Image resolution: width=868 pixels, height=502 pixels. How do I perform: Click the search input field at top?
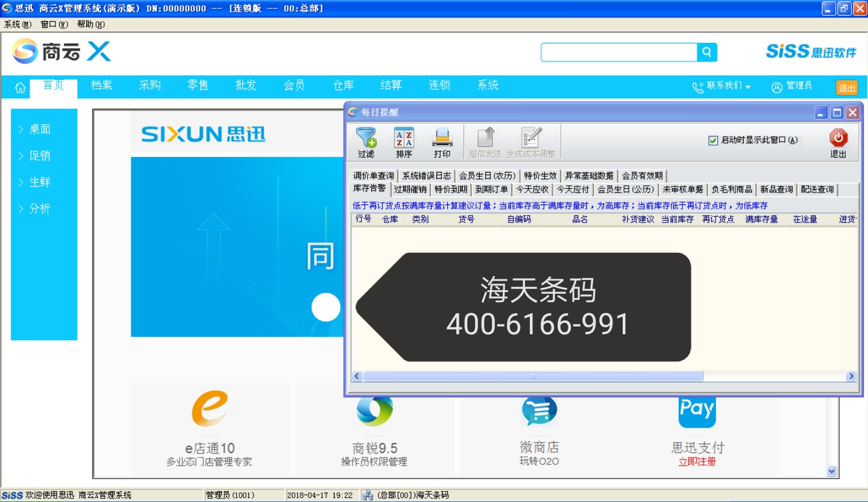tap(618, 52)
